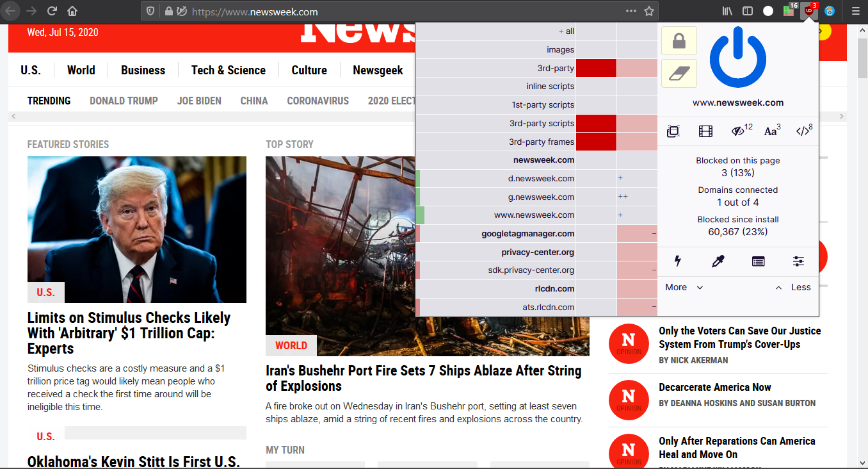868x469 pixels.
Task: Select the DONALD TRUMP trending topic
Action: tap(124, 101)
